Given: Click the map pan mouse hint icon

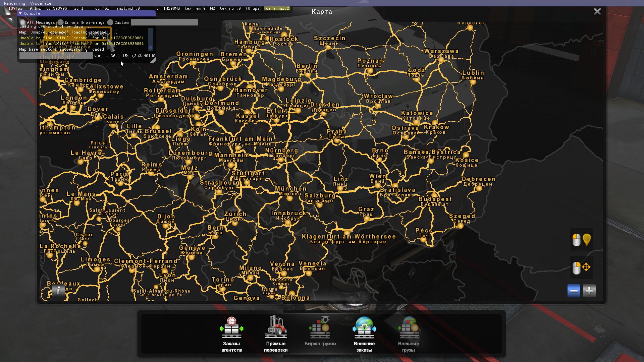Looking at the screenshot, I should [581, 267].
